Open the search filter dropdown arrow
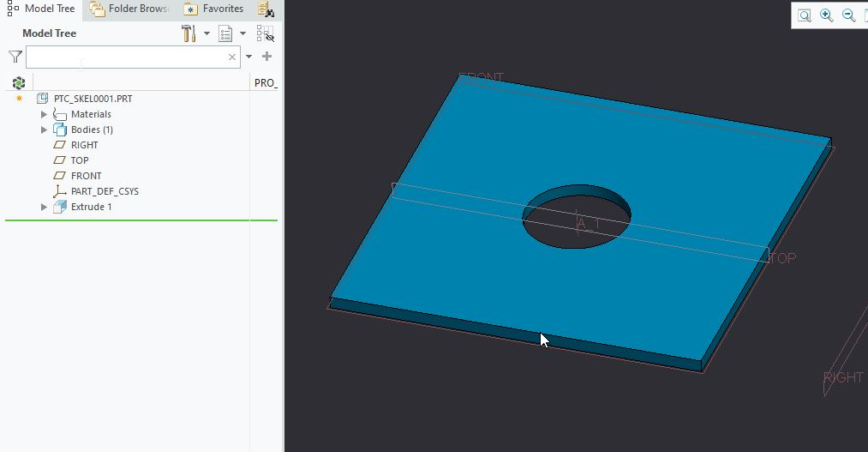The image size is (868, 452). click(249, 57)
